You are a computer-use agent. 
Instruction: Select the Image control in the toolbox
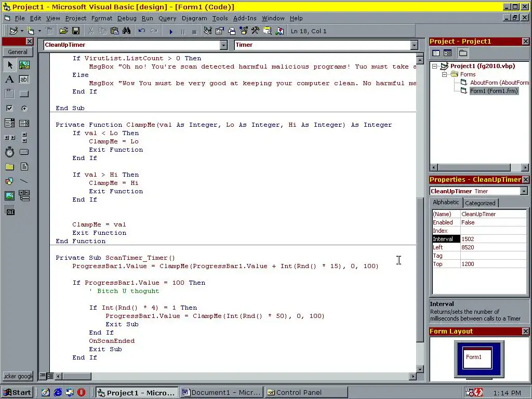(10, 196)
